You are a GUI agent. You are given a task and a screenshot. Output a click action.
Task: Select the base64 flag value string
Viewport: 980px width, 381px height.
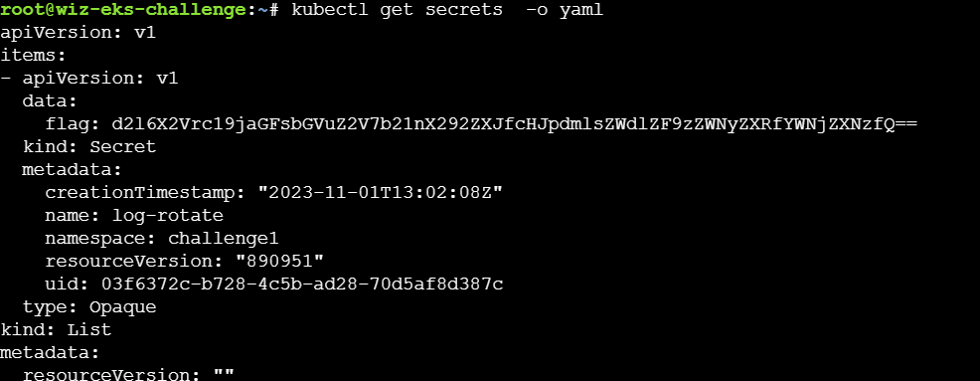515,124
